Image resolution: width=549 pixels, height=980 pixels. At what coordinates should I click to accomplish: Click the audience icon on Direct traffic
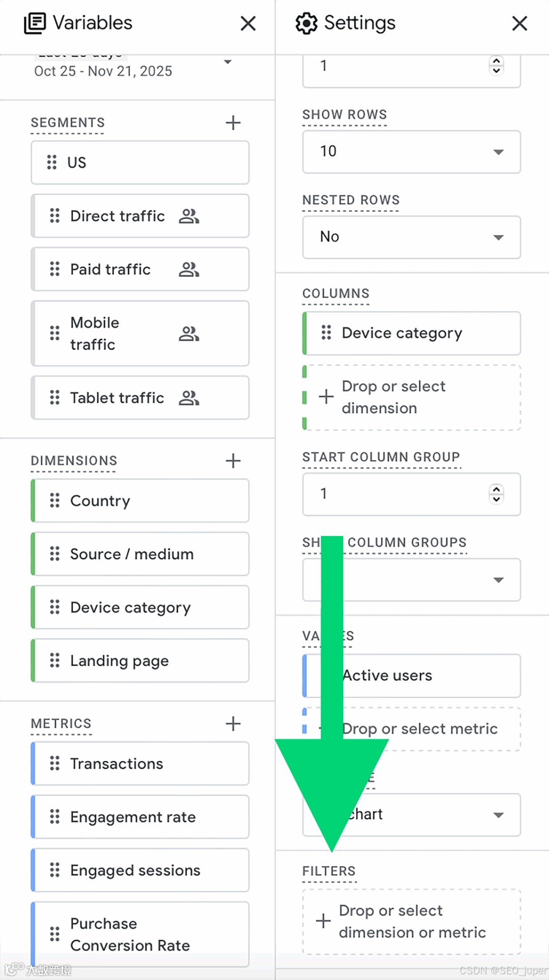pos(189,216)
